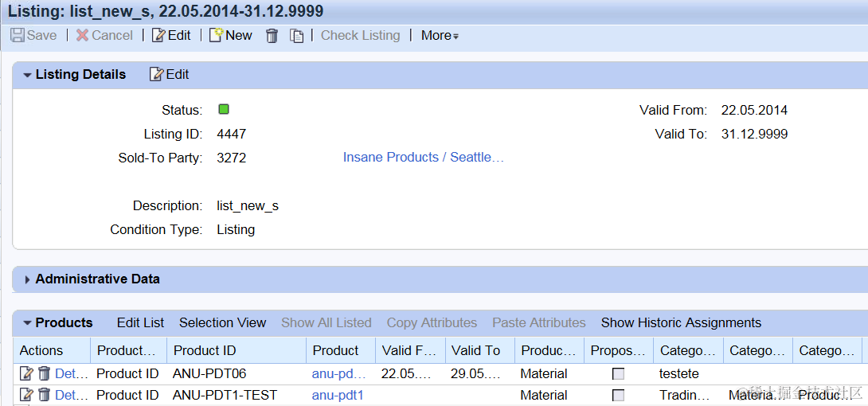Screen dimensions: 868x406
Task: Click the Save button in toolbar
Action: coord(34,35)
